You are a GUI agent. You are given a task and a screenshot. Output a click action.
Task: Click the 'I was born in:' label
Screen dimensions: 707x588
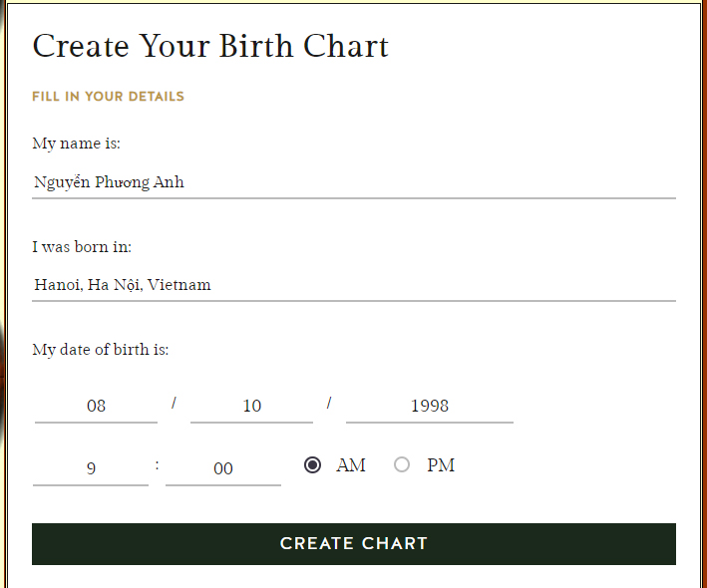(82, 247)
